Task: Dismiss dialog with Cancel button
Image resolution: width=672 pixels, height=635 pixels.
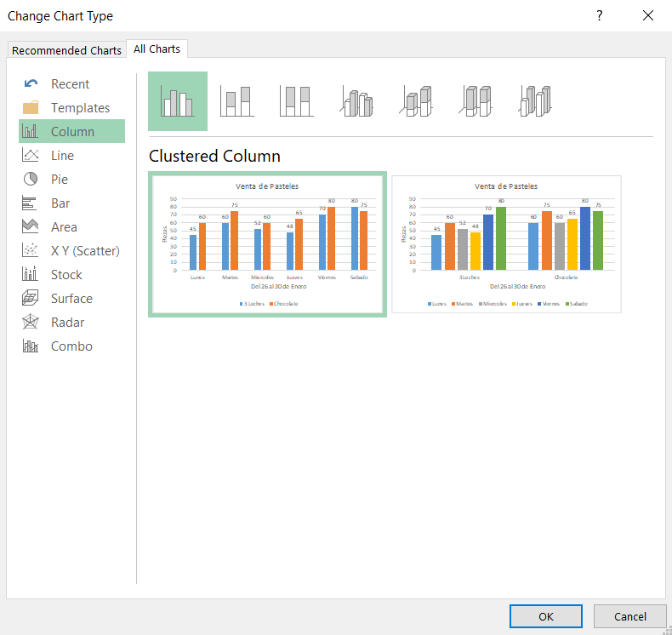Action: [x=629, y=616]
